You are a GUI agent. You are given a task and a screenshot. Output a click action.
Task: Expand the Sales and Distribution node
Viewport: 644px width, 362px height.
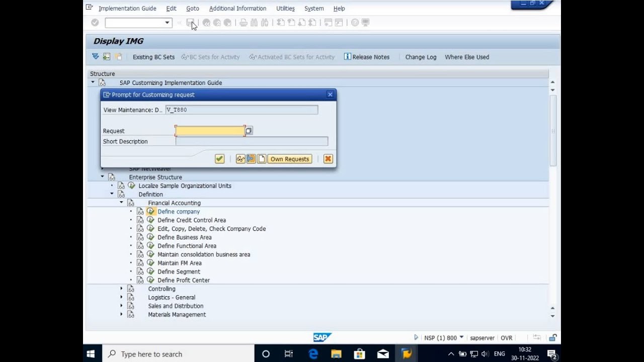121,306
